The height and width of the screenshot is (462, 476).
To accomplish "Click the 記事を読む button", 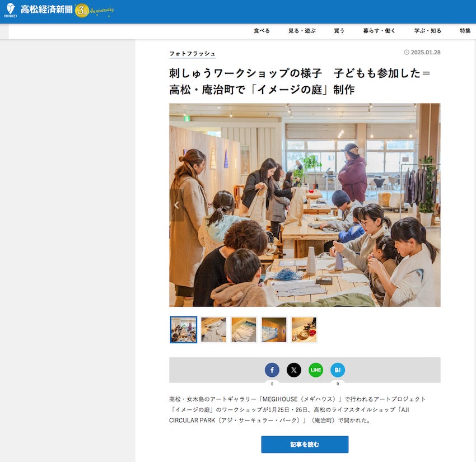I will click(305, 445).
